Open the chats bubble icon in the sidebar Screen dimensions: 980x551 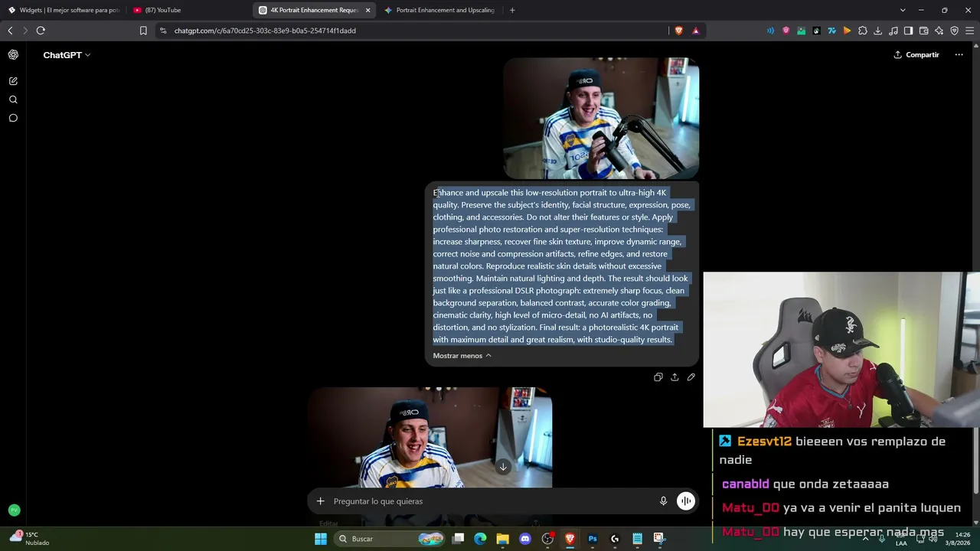[13, 118]
